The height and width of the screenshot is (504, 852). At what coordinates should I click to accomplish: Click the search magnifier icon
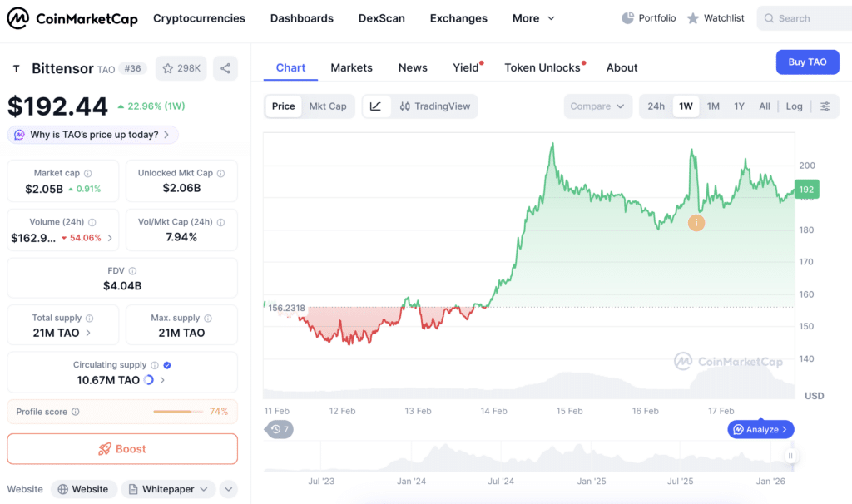point(769,18)
